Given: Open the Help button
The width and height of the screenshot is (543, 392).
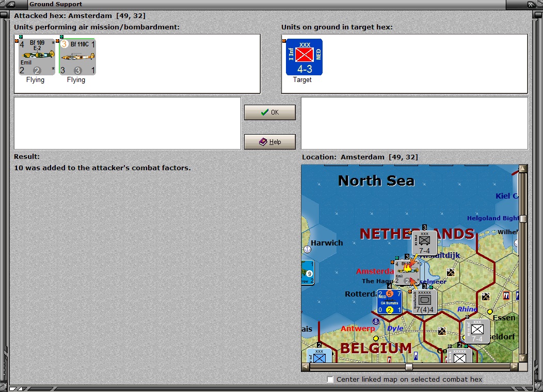Looking at the screenshot, I should click(x=270, y=142).
